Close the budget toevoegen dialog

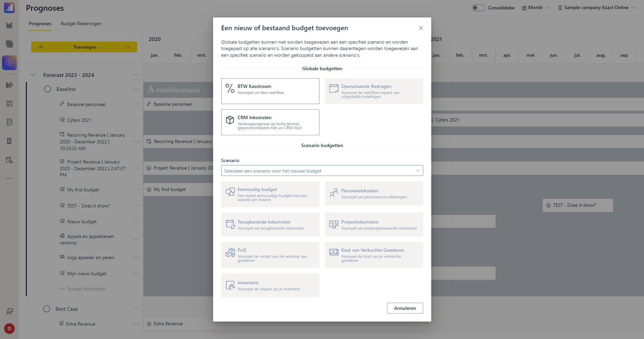(x=420, y=28)
